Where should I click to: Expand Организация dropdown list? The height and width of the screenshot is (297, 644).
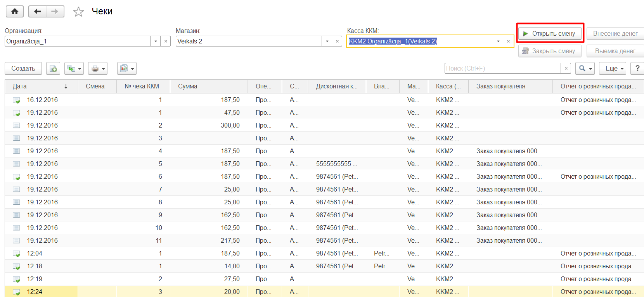pyautogui.click(x=156, y=41)
